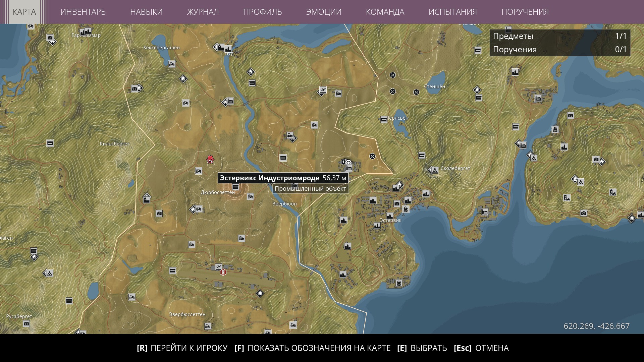
Task: Click the camera icon left of Гарнхаммар
Action: 50,38
